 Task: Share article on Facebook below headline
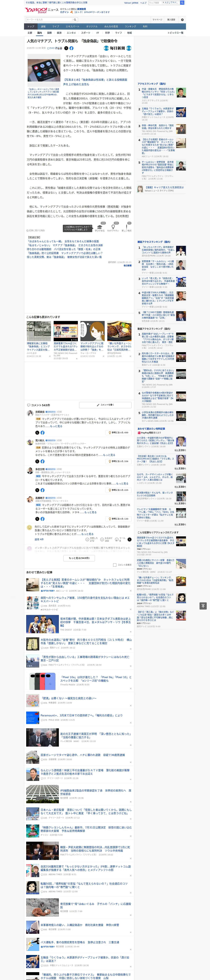coord(71,48)
